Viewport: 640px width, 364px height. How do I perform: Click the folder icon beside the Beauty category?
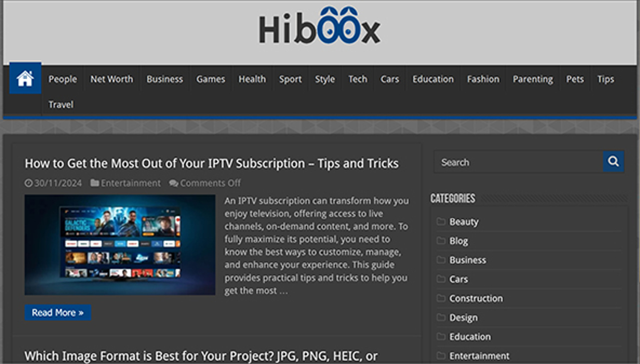[441, 221]
